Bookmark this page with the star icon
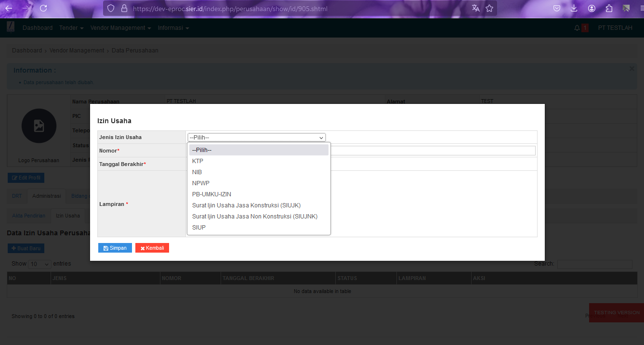 pyautogui.click(x=489, y=8)
